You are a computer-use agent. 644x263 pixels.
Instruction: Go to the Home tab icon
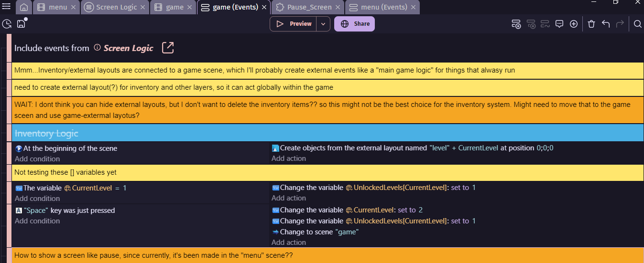24,7
